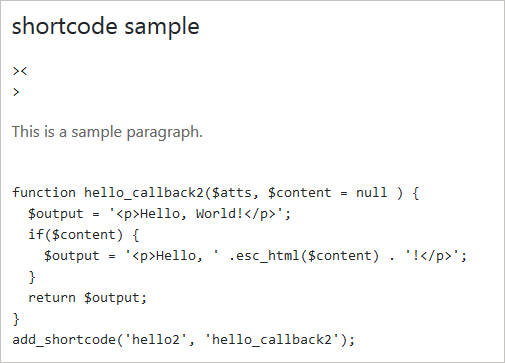Click the 'hello_callback2' string in add_shortcode call

272,340
